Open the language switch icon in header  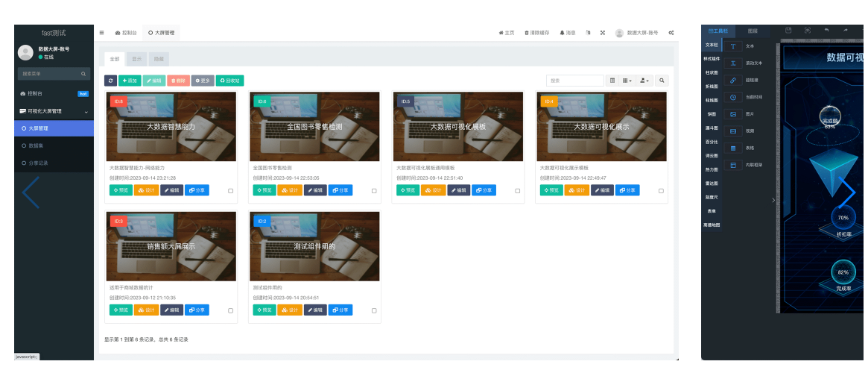click(x=588, y=33)
